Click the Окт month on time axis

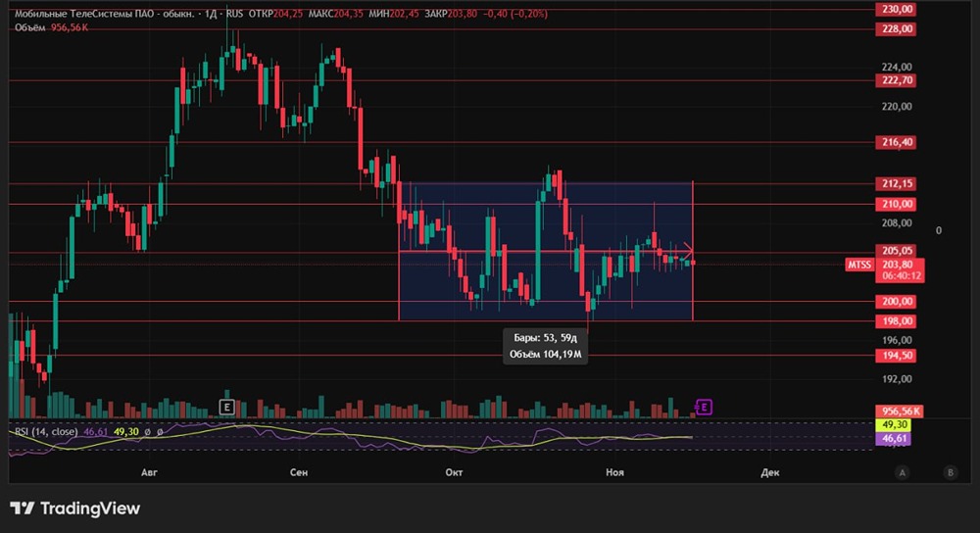[x=454, y=472]
